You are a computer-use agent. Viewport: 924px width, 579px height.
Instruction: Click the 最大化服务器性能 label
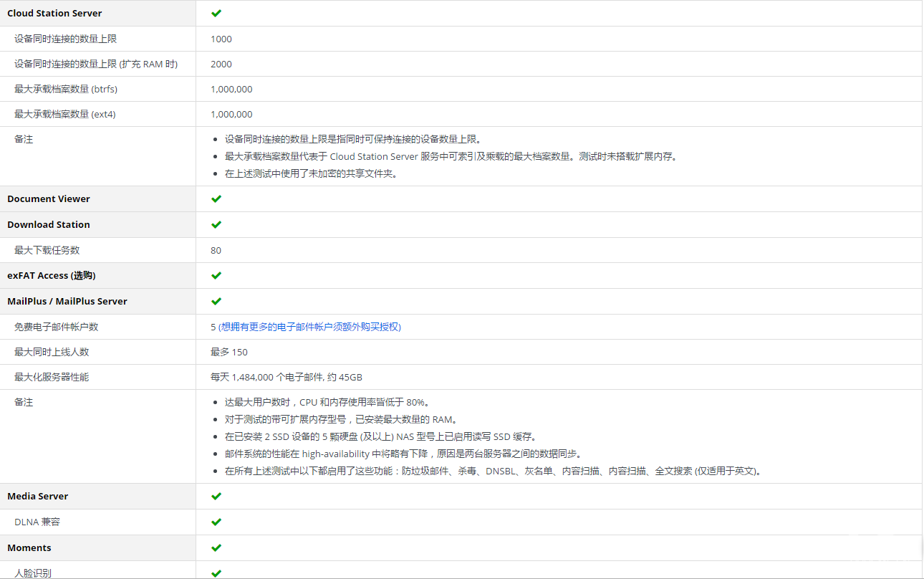(52, 377)
